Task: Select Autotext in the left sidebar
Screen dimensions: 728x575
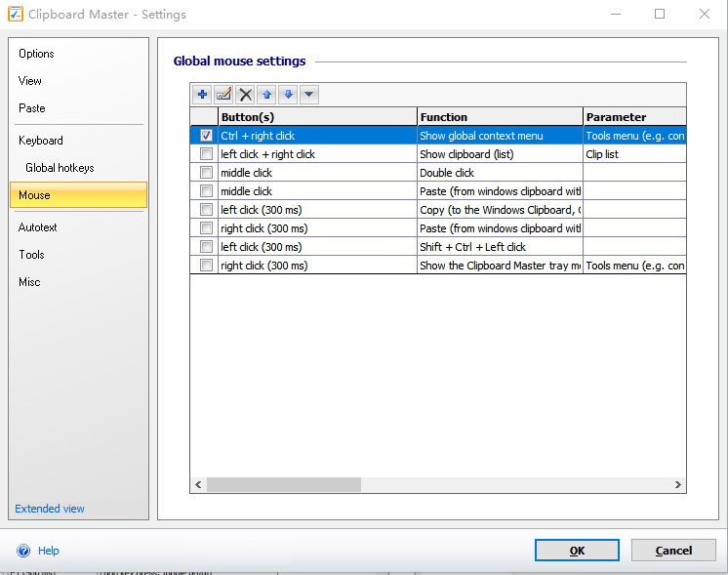Action: tap(38, 227)
